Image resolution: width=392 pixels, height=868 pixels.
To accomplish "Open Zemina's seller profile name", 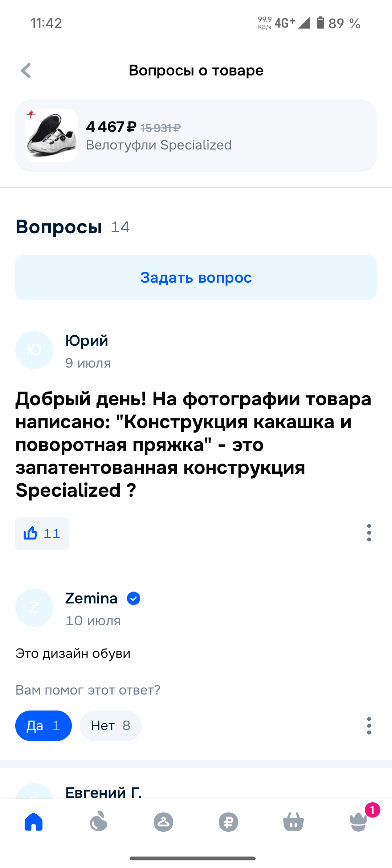I will (x=91, y=598).
